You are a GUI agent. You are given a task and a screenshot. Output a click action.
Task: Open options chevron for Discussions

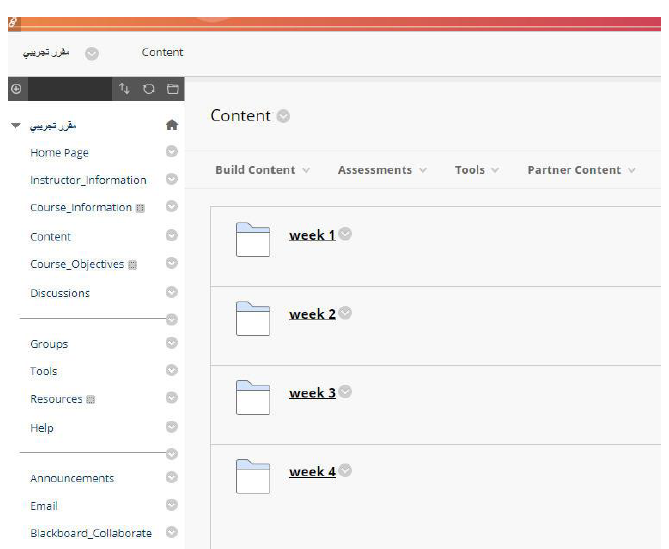pyautogui.click(x=172, y=292)
